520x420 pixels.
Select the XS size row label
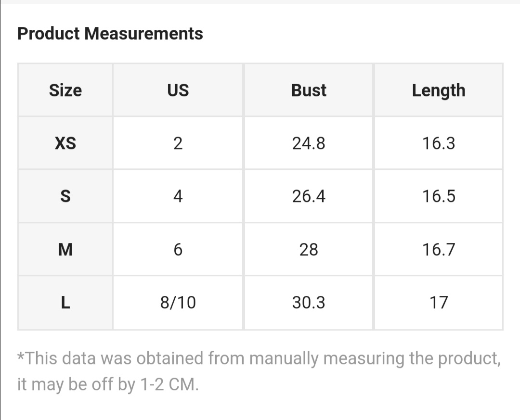(x=65, y=143)
